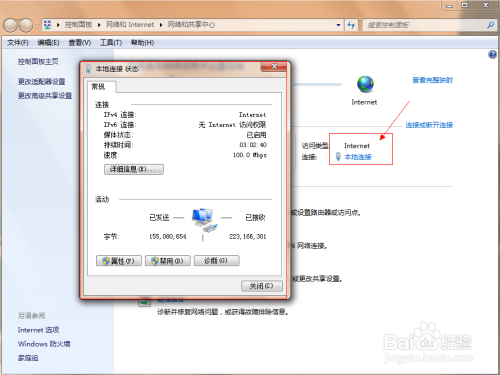
Task: Click the Internet globe icon
Action: click(x=365, y=84)
